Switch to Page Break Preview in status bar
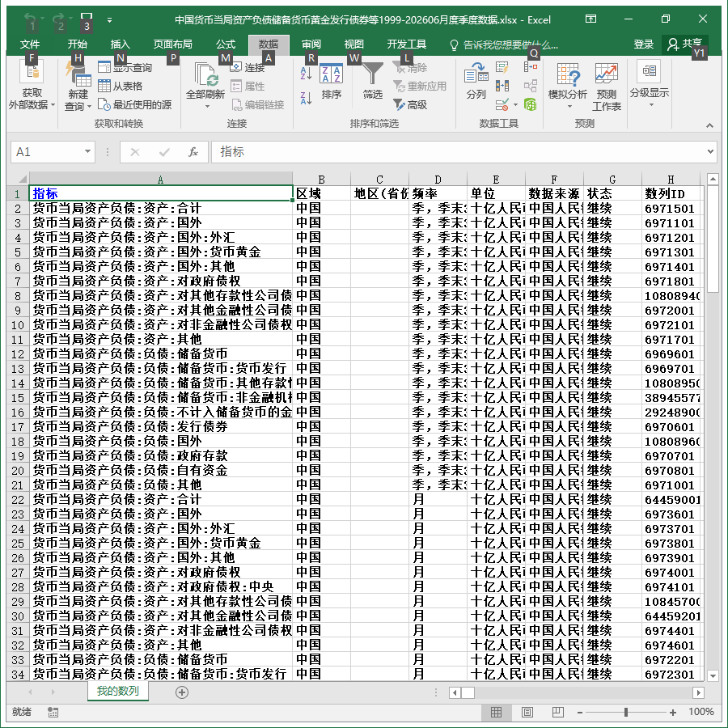Viewport: 728px width, 728px height. (557, 712)
